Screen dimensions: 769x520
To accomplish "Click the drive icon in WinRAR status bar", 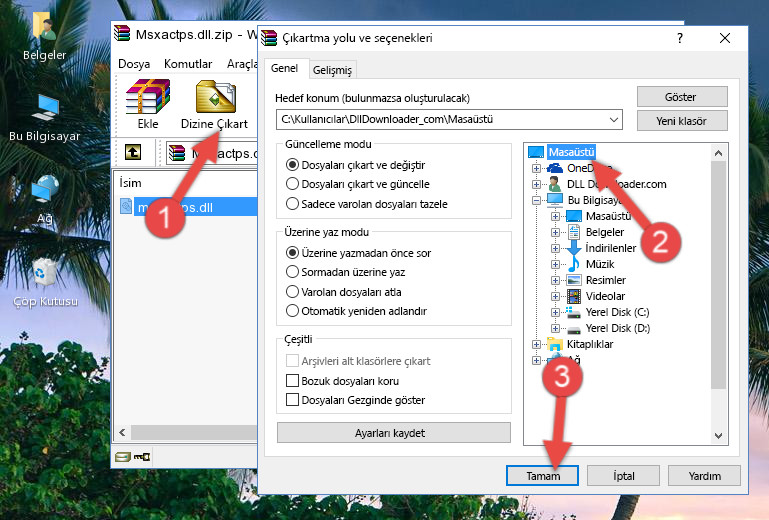I will [123, 457].
